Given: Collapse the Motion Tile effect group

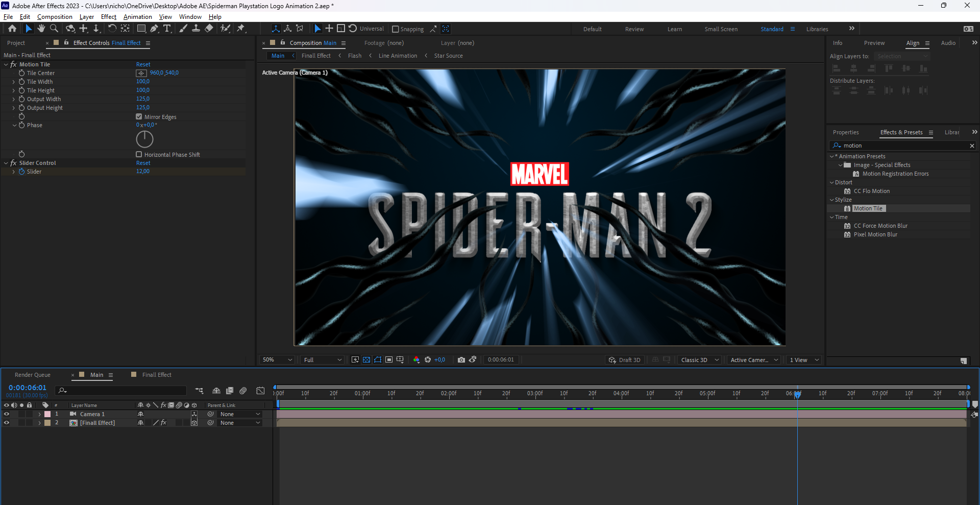Looking at the screenshot, I should click(x=6, y=64).
